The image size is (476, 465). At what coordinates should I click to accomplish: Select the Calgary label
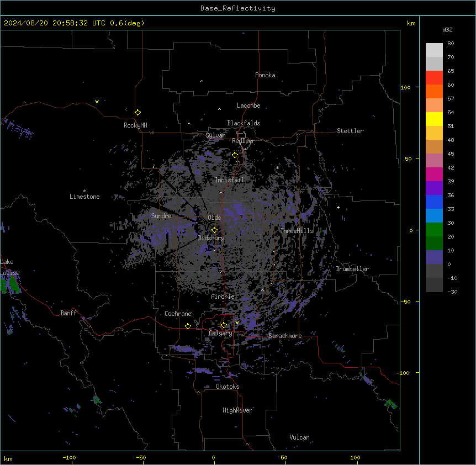click(x=220, y=333)
